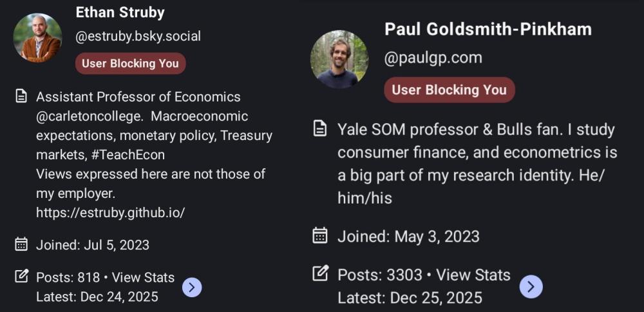Click Paul Goldsmith-Pinkham's User Blocking You badge

(x=450, y=90)
